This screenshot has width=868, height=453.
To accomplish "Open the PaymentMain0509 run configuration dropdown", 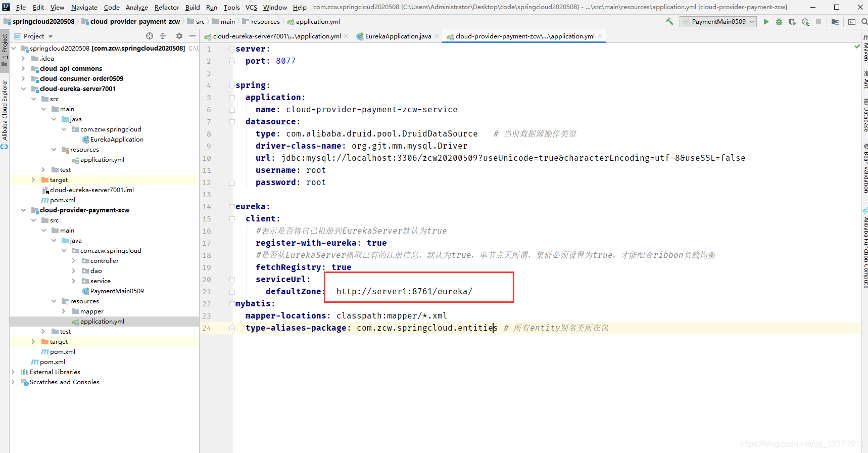I will 718,22.
